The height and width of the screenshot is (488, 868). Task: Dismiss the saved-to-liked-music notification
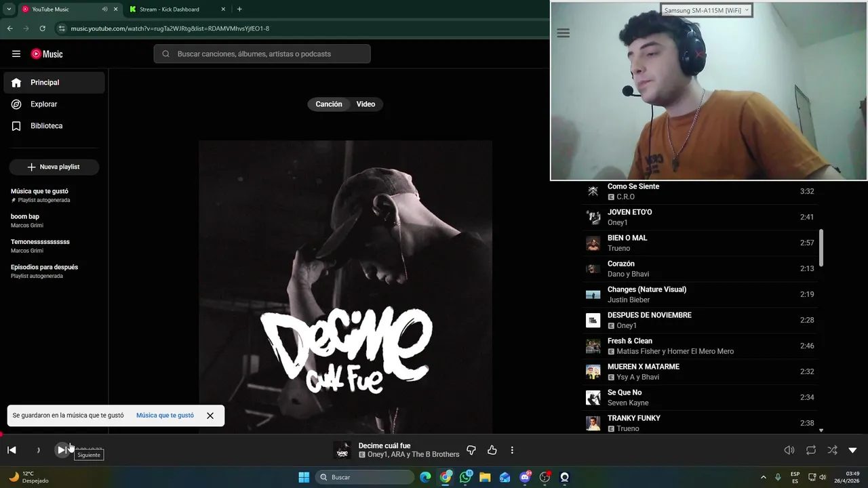coord(210,415)
